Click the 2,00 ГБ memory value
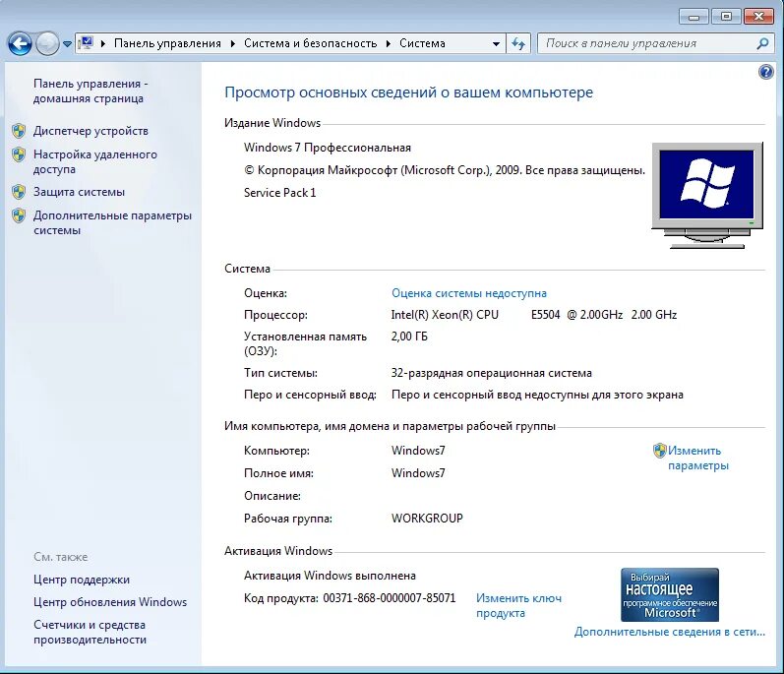Viewport: 784px width, 674px height. click(x=409, y=337)
